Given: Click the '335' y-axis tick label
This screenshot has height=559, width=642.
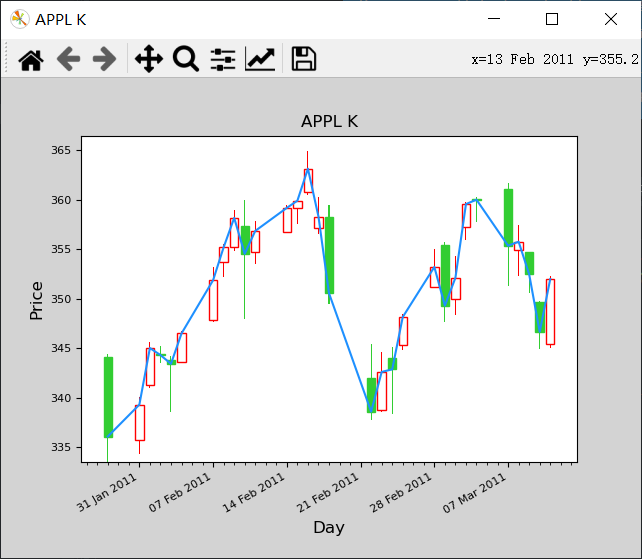Looking at the screenshot, I should click(61, 448).
